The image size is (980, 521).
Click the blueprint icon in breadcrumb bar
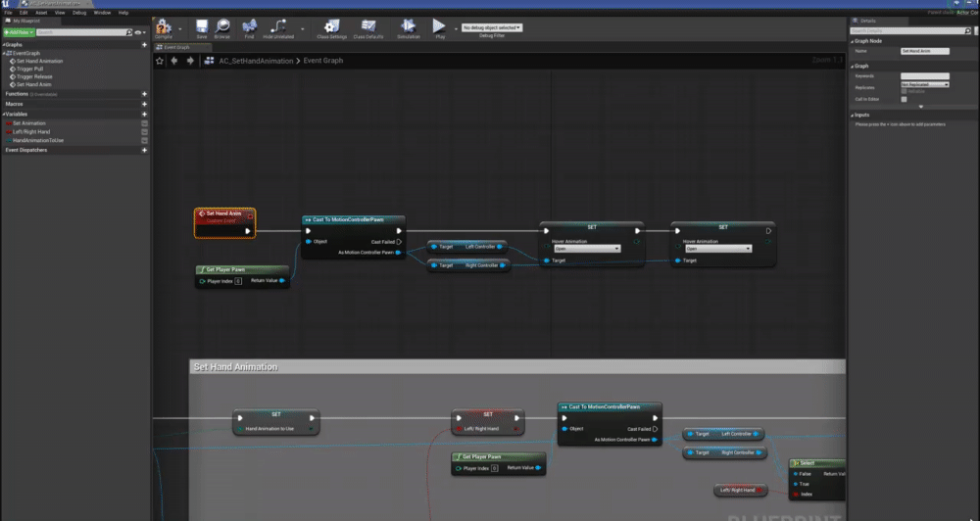click(208, 61)
